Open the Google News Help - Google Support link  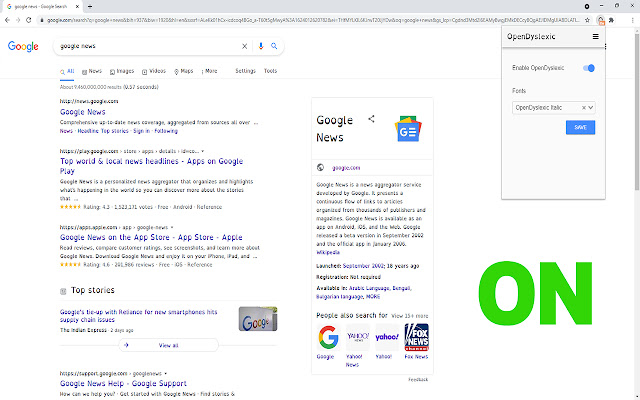123,383
